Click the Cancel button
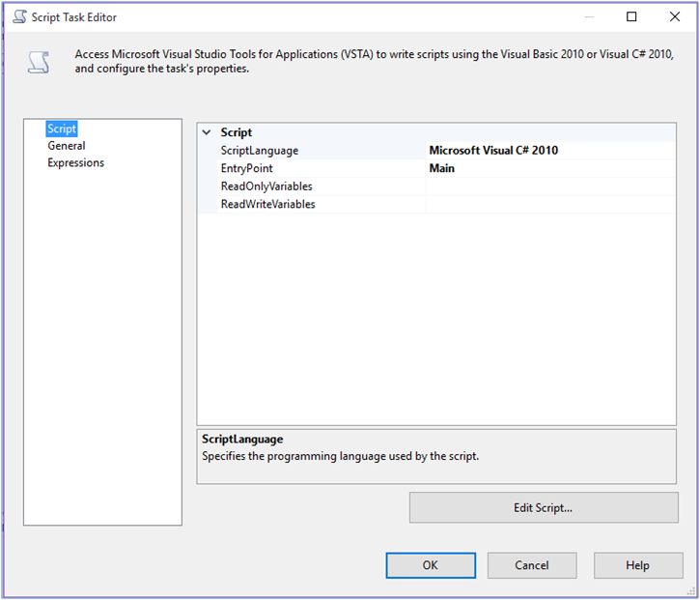Screen dimensions: 700x600 (x=532, y=565)
